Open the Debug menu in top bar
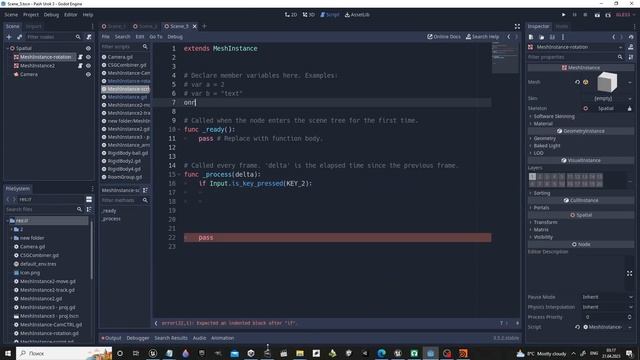This screenshot has width=640, height=360. tap(51, 15)
